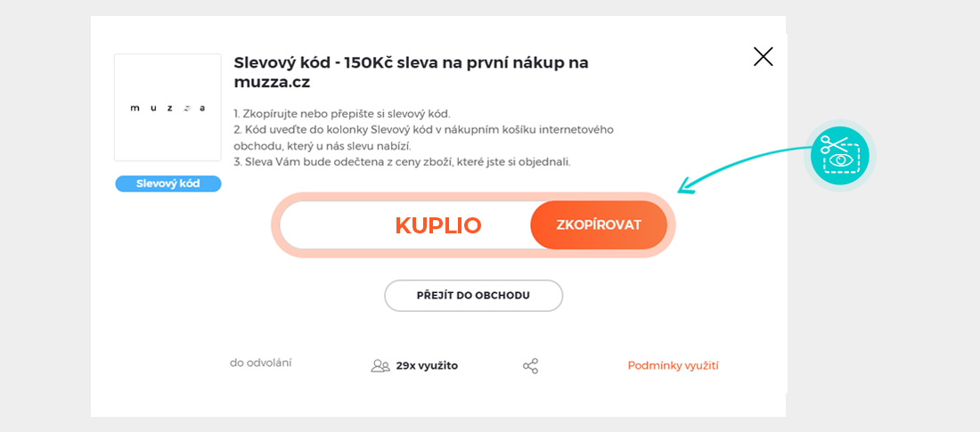Screen dimensions: 980x432
Task: Click instruction step 3 about Sleva odečtena
Action: coord(401,161)
